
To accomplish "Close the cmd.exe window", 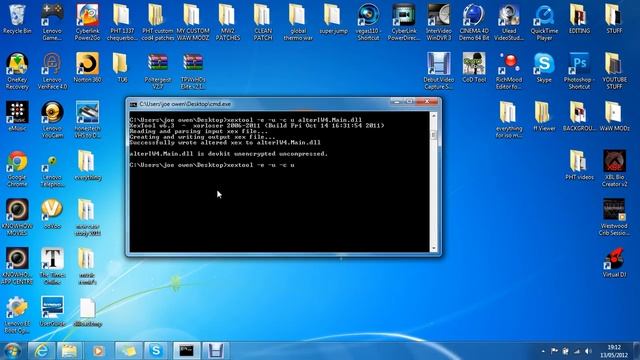I will pyautogui.click(x=427, y=101).
